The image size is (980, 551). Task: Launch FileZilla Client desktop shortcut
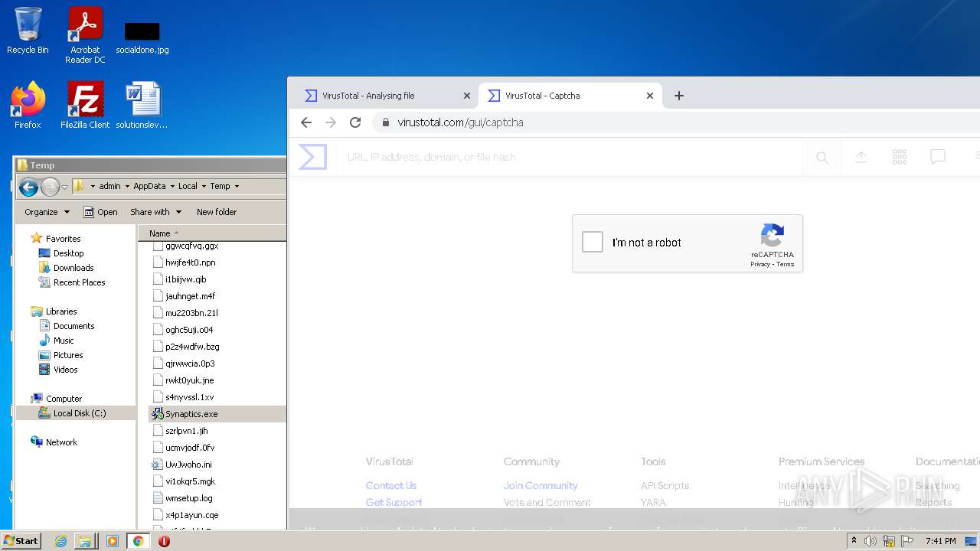[85, 106]
